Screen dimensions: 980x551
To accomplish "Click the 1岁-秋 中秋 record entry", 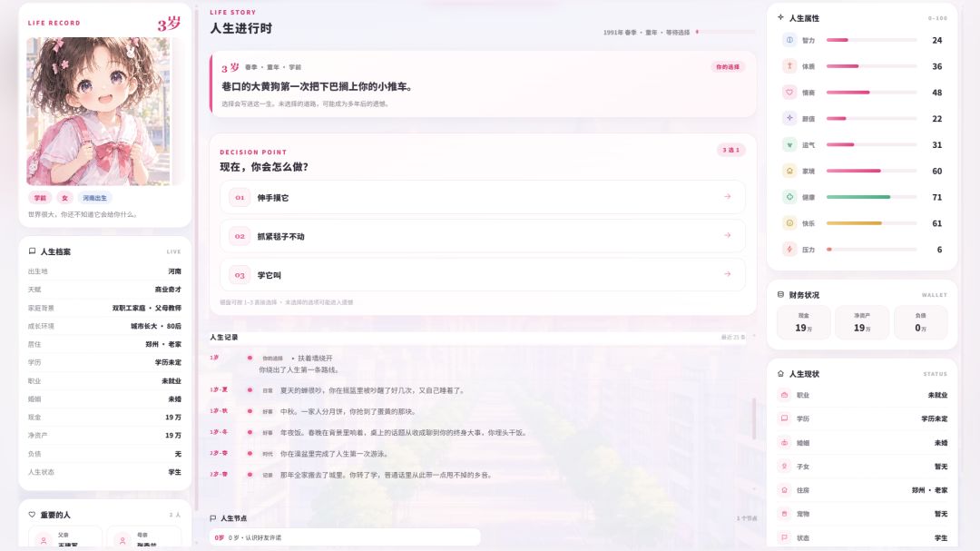I will tap(478, 411).
